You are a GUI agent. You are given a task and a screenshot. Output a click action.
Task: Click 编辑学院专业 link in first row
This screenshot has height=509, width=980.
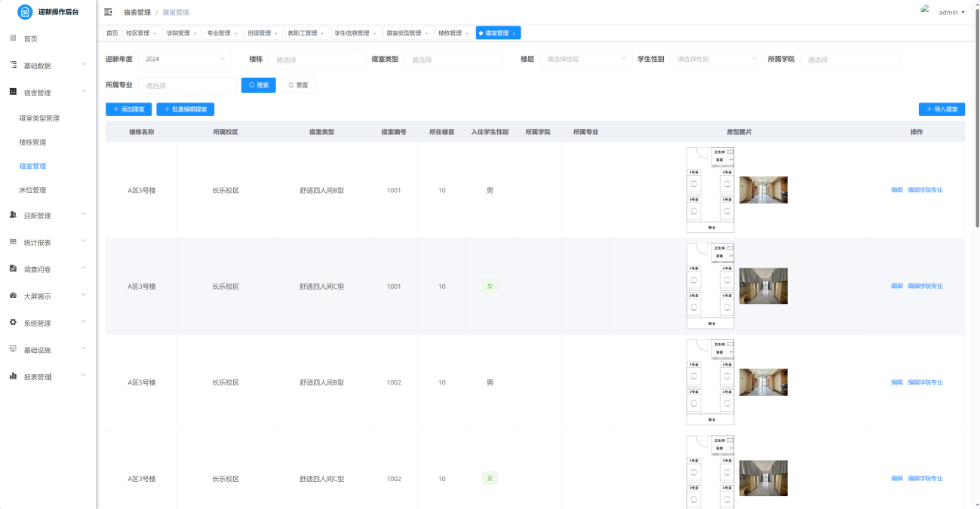(x=925, y=190)
